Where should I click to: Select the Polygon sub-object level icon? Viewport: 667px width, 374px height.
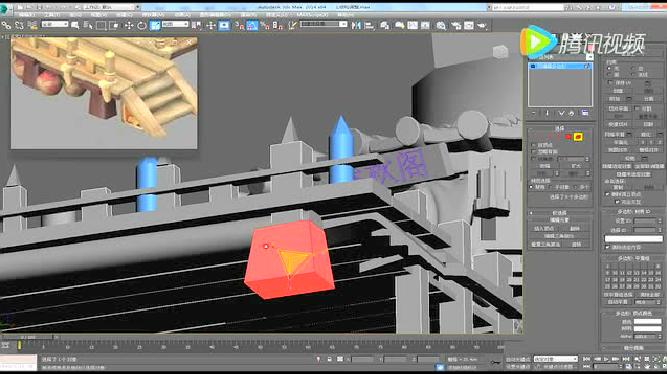pyautogui.click(x=568, y=137)
